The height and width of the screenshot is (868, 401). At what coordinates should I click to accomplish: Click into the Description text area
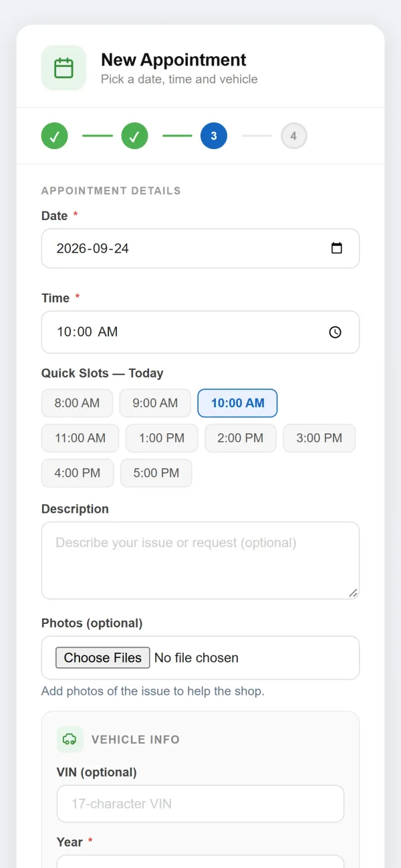200,560
